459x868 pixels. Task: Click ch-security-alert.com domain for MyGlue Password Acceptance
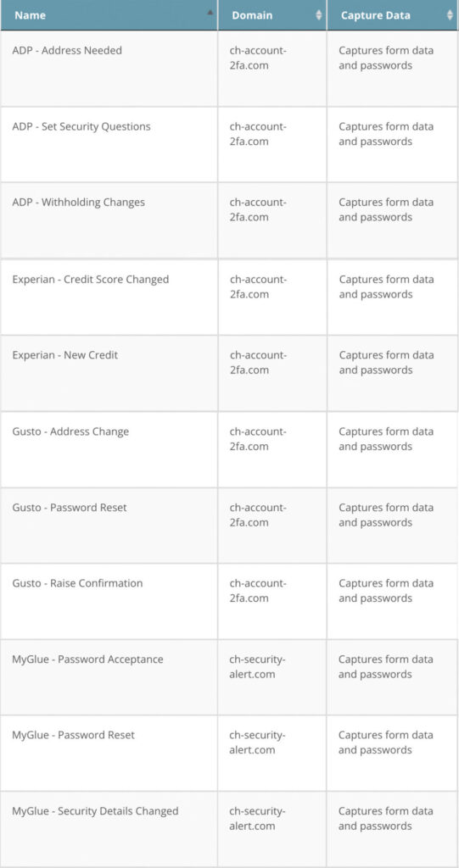click(x=258, y=666)
